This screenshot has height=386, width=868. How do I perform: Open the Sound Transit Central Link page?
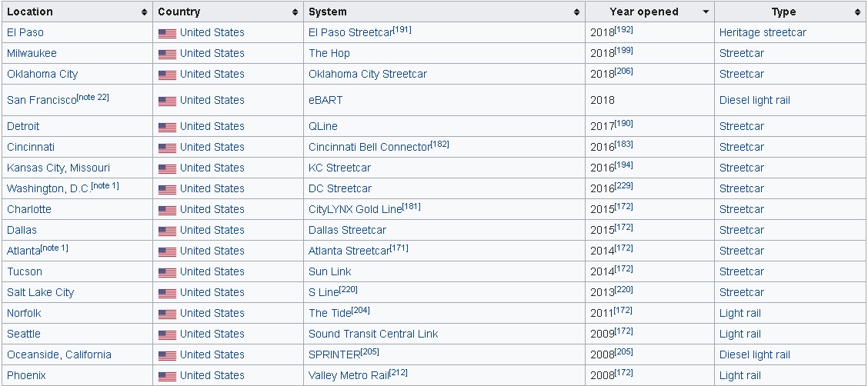[373, 334]
